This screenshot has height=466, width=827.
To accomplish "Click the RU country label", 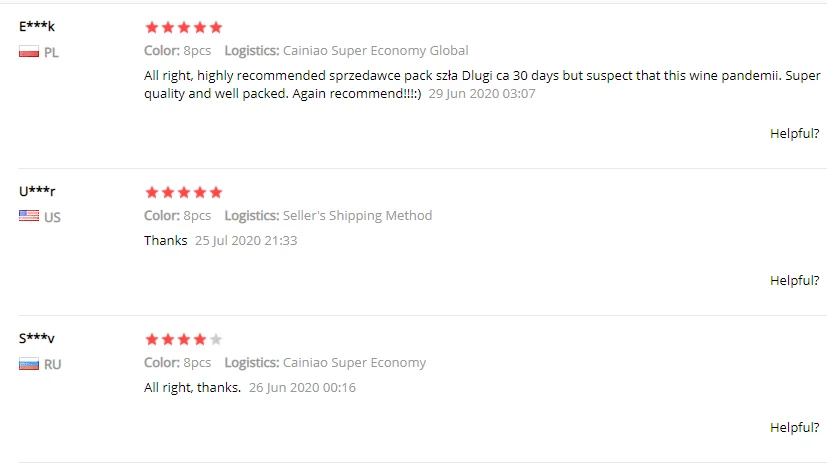I will [52, 365].
